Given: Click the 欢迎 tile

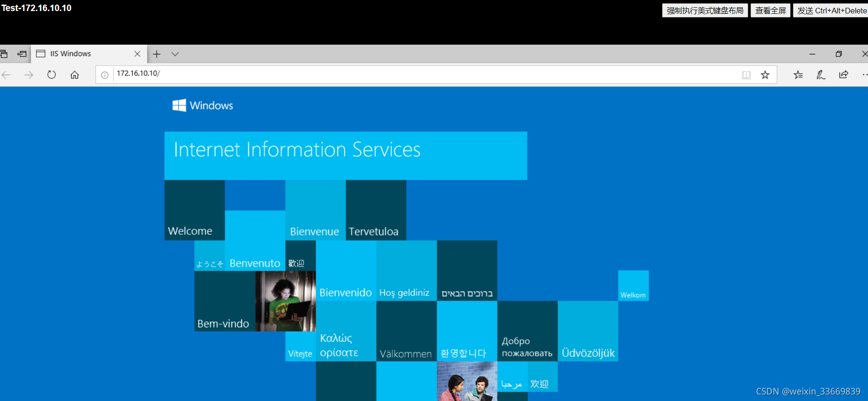Looking at the screenshot, I should click(x=543, y=377).
